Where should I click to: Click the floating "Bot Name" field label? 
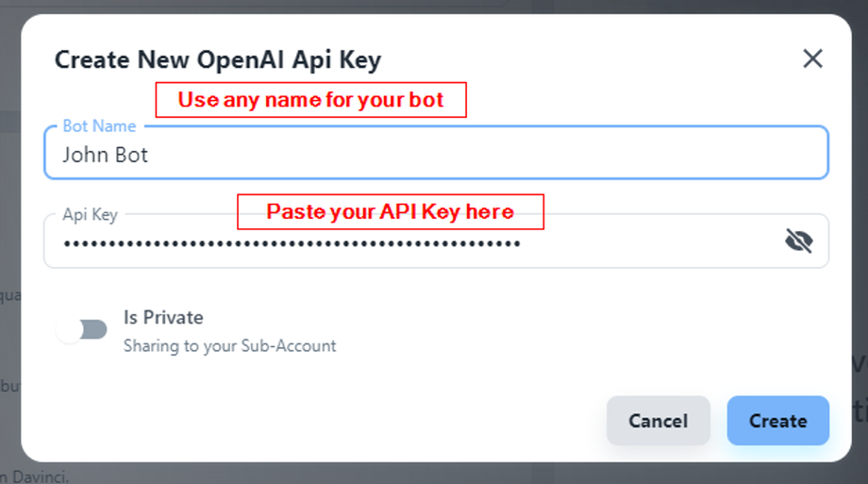pyautogui.click(x=99, y=126)
